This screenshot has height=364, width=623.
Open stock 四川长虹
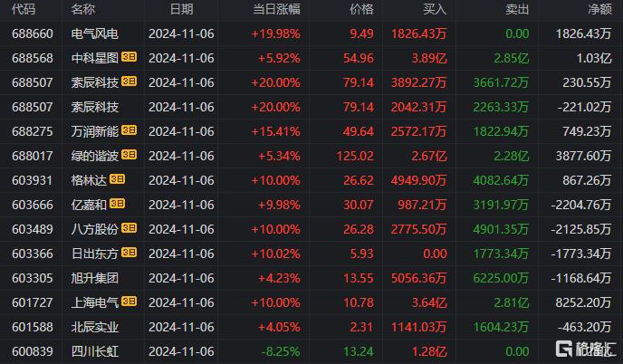coord(94,351)
